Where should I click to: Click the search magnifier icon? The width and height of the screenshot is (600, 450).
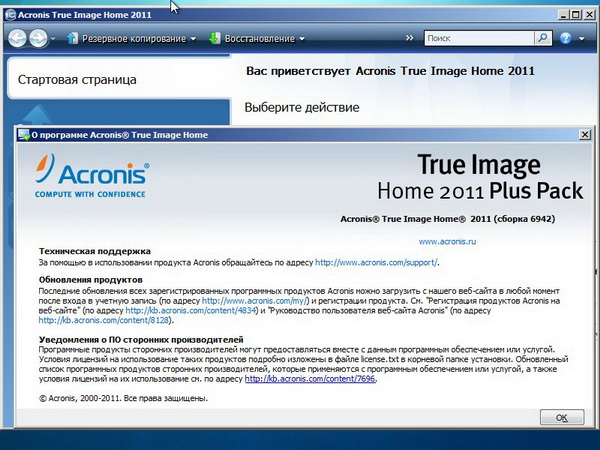[x=541, y=38]
